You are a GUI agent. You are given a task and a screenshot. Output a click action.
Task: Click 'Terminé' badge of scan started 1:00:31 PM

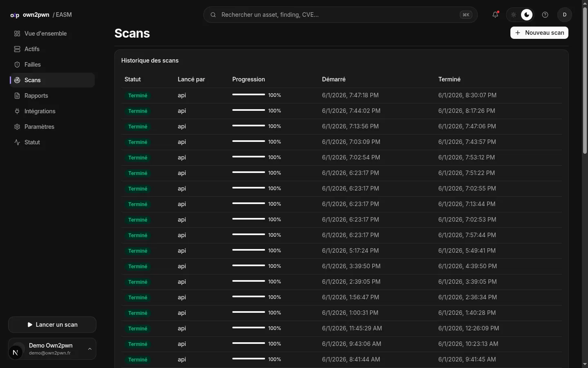click(x=138, y=313)
